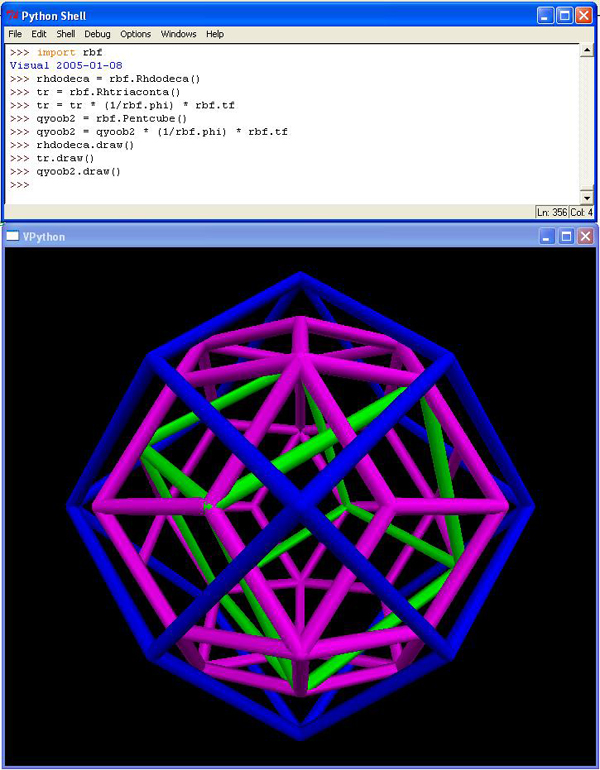Click the VPython title text

[44, 236]
